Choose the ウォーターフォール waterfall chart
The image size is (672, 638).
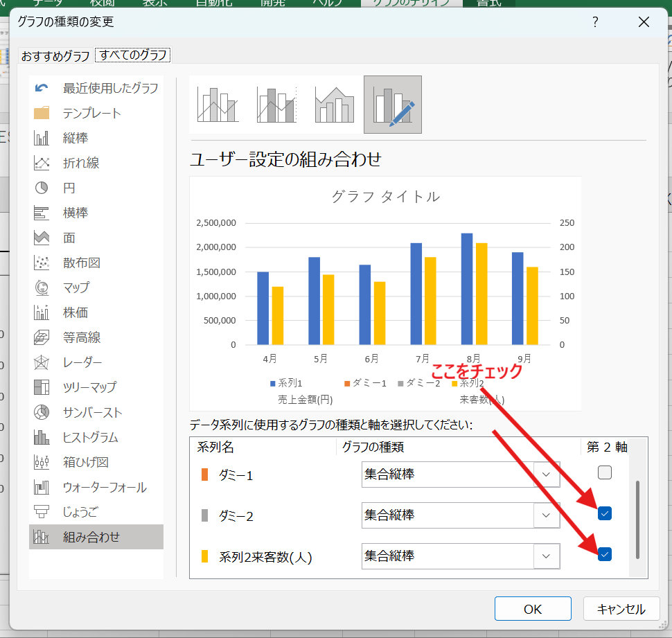click(x=42, y=487)
